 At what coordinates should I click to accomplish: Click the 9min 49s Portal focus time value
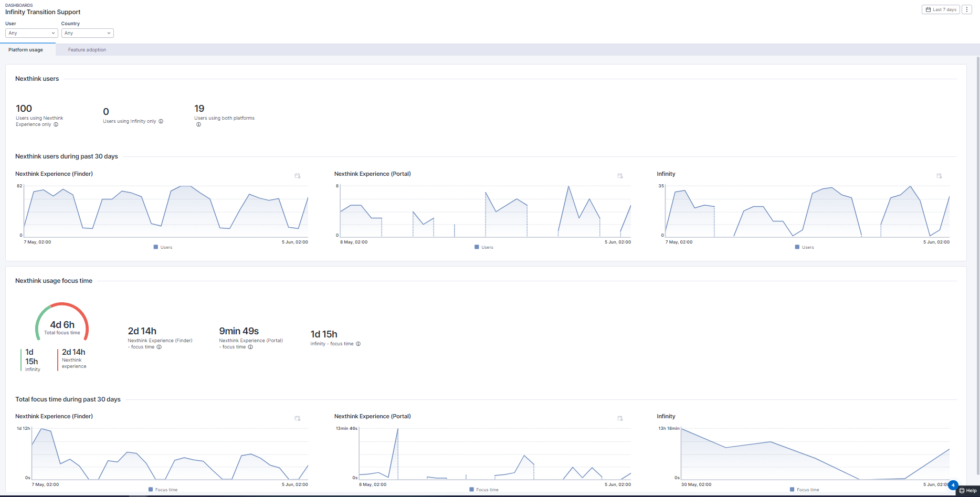239,331
